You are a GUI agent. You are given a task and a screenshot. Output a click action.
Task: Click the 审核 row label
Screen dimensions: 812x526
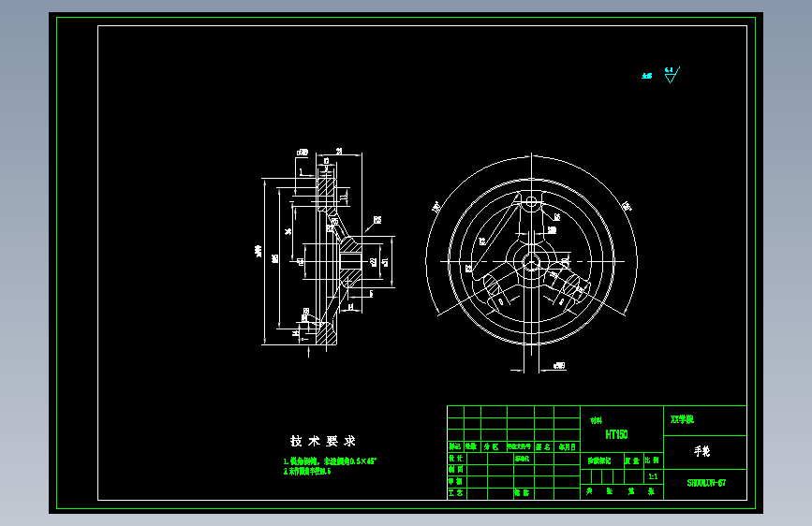point(456,481)
